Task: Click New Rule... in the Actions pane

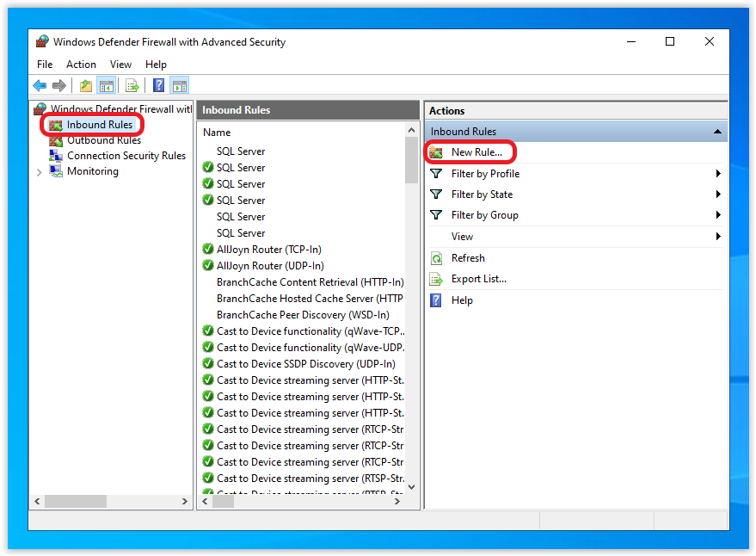Action: click(476, 152)
